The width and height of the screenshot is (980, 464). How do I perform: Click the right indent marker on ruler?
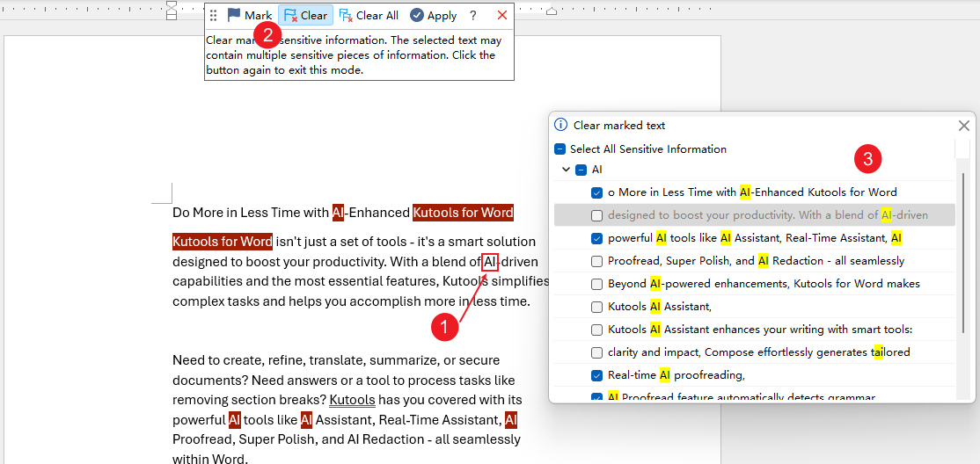[552, 11]
